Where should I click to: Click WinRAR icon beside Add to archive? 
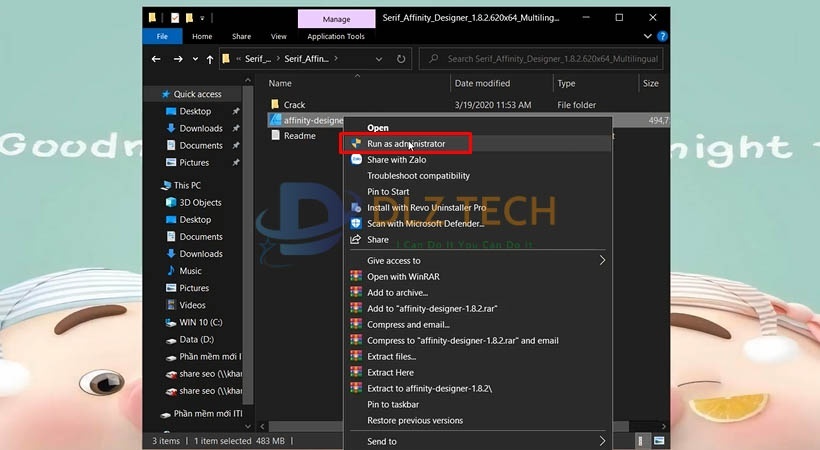(356, 292)
